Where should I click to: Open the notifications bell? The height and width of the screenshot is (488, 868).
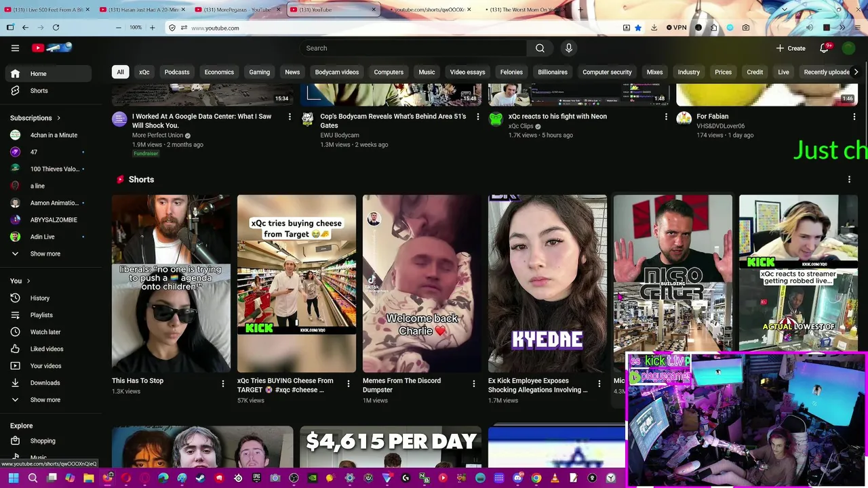coord(825,48)
